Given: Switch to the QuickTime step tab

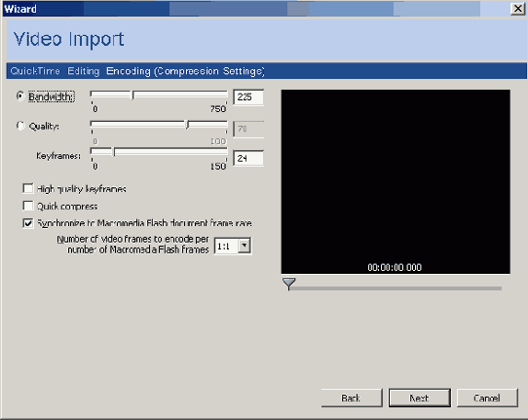Looking at the screenshot, I should 35,71.
